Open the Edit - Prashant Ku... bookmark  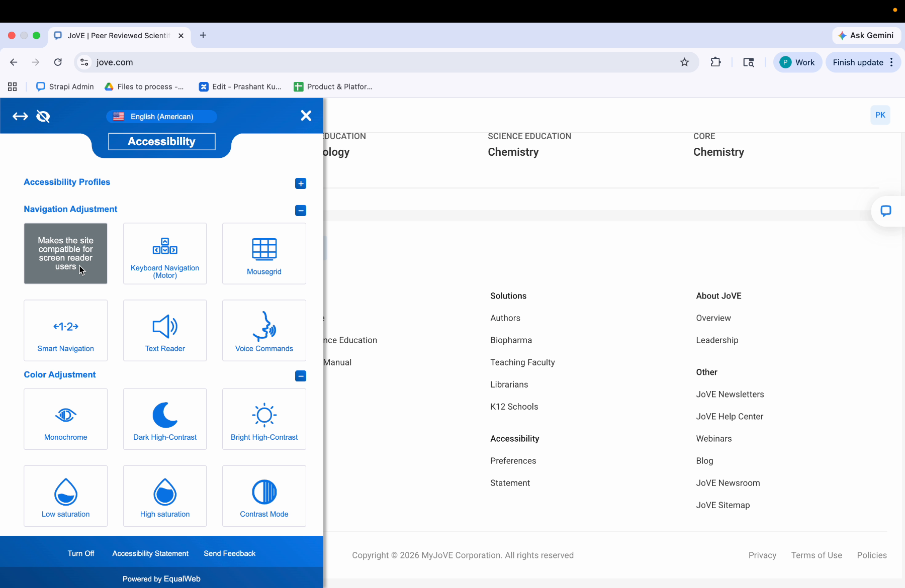click(240, 86)
